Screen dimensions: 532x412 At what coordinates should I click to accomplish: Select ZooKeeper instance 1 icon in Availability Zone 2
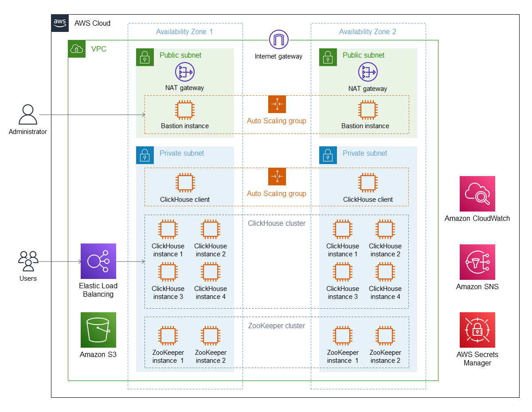click(x=343, y=336)
